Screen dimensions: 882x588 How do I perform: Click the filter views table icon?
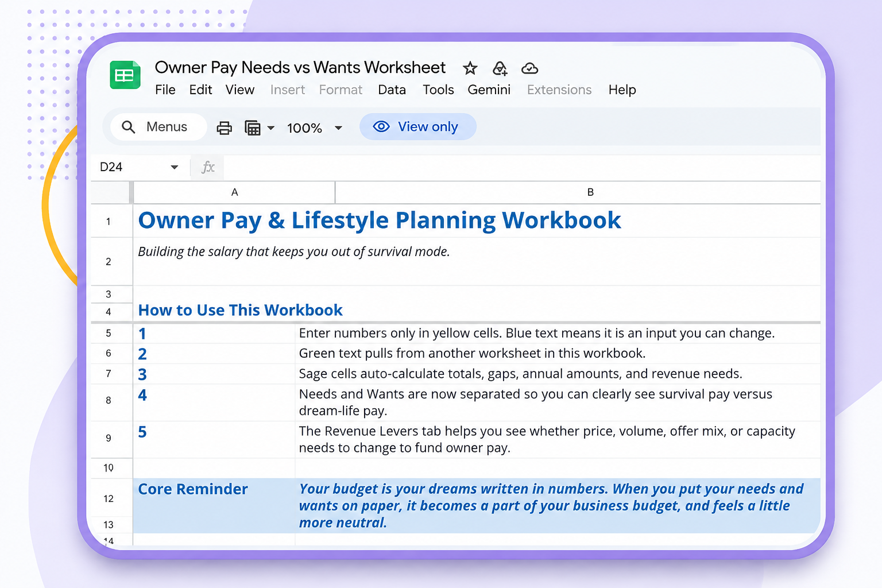[253, 127]
